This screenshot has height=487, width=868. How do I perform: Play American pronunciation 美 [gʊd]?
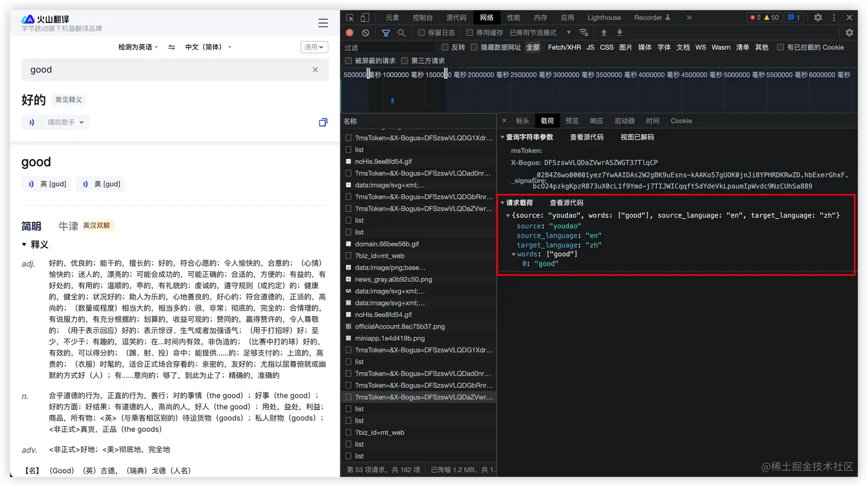click(x=100, y=184)
